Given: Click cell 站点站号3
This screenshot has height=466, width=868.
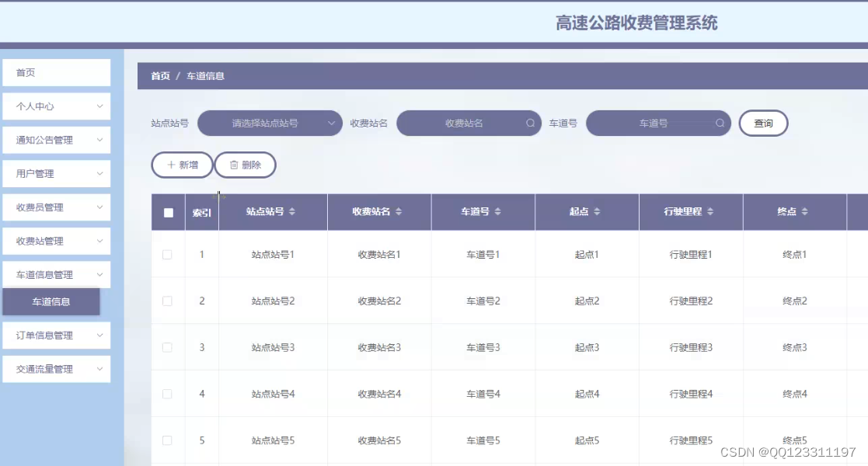Looking at the screenshot, I should click(273, 348).
